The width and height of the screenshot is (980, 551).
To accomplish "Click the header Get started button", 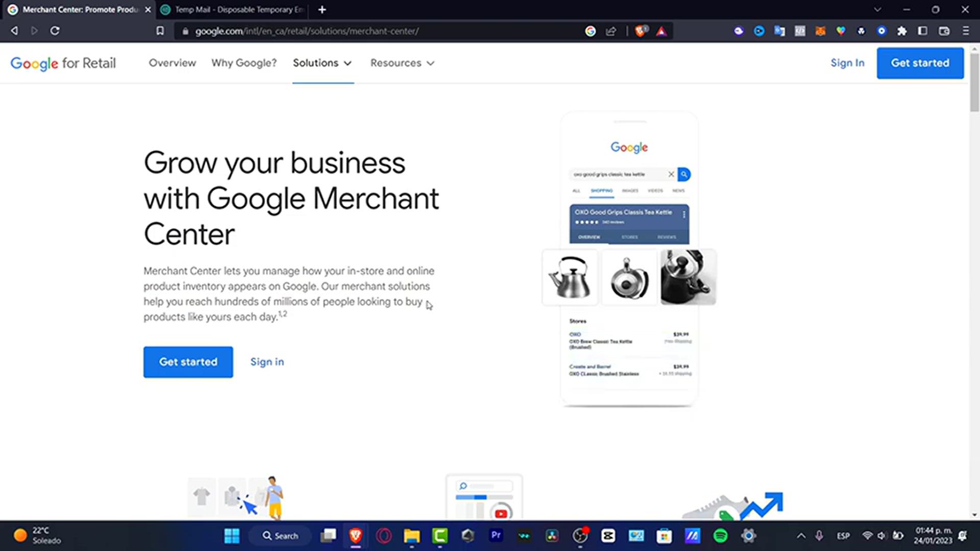I will pyautogui.click(x=920, y=63).
